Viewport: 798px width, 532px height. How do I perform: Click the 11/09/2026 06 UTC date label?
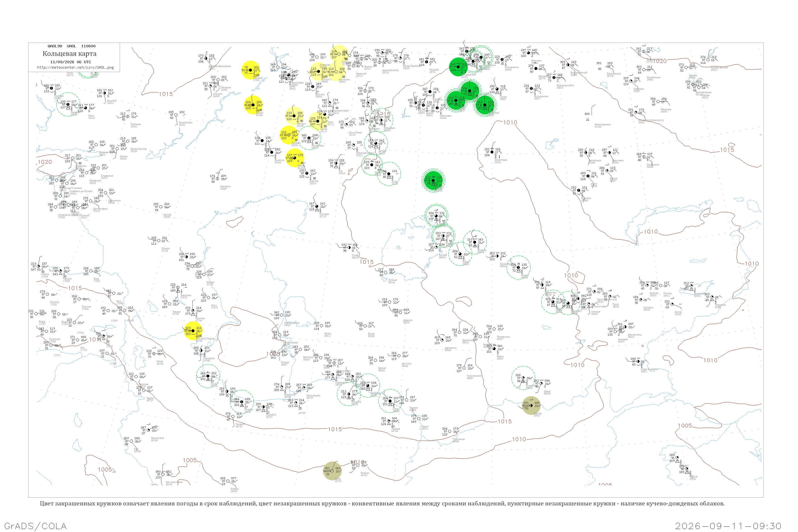tap(70, 62)
